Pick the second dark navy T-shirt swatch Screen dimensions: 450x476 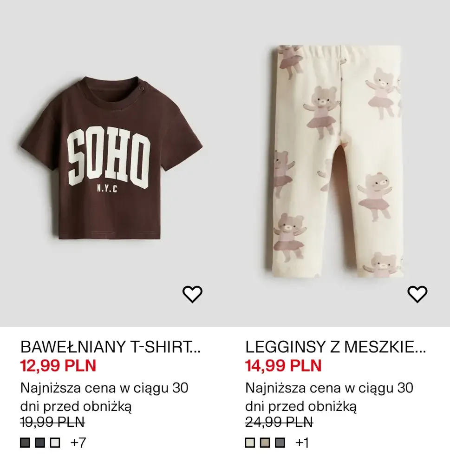tap(40, 443)
